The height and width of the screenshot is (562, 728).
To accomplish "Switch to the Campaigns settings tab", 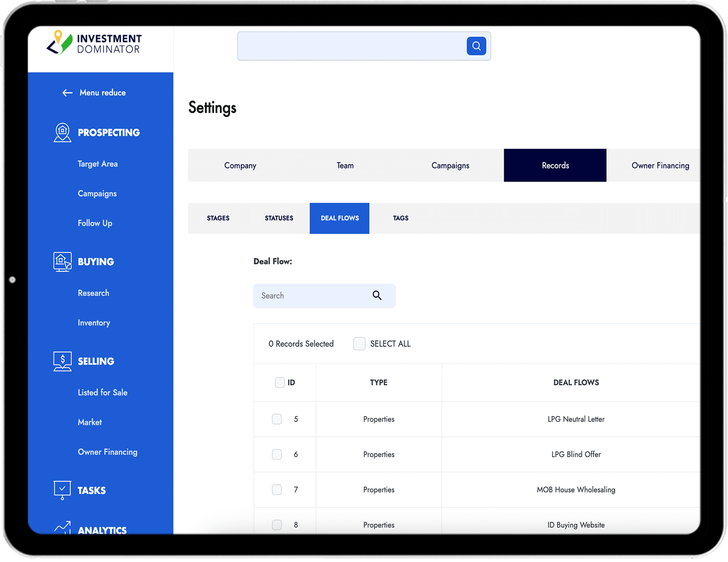I will tap(450, 165).
